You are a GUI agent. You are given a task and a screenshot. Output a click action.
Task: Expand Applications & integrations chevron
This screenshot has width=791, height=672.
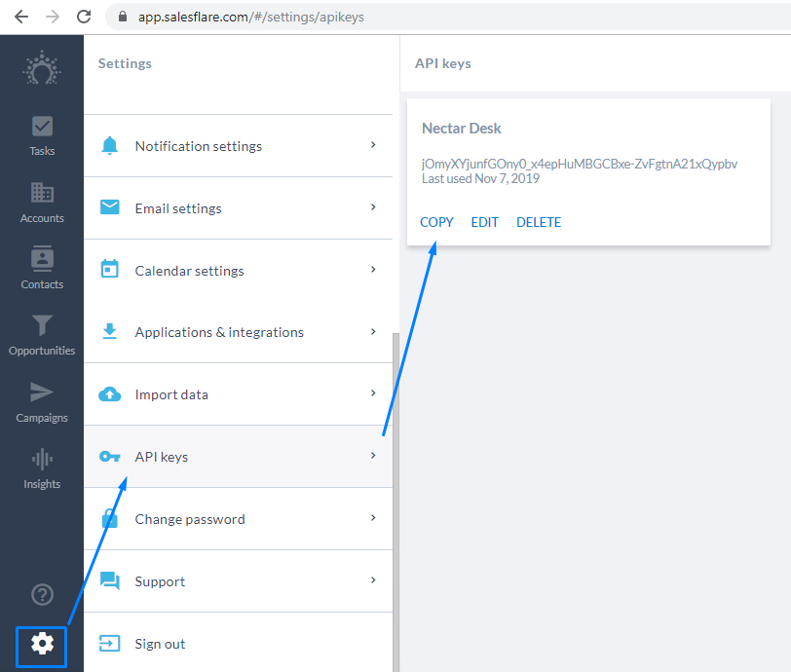click(x=373, y=331)
